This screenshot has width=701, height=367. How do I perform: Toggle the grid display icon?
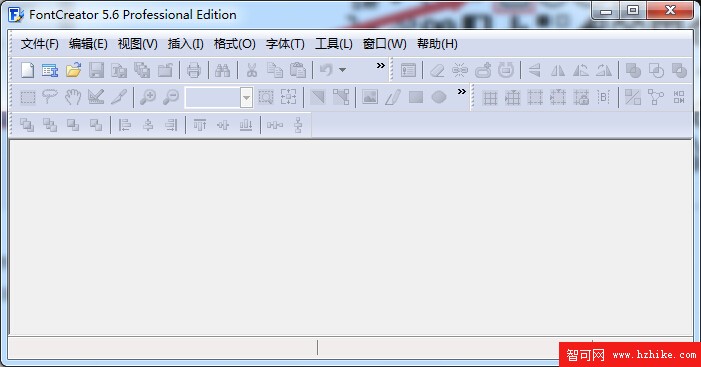[x=490, y=97]
